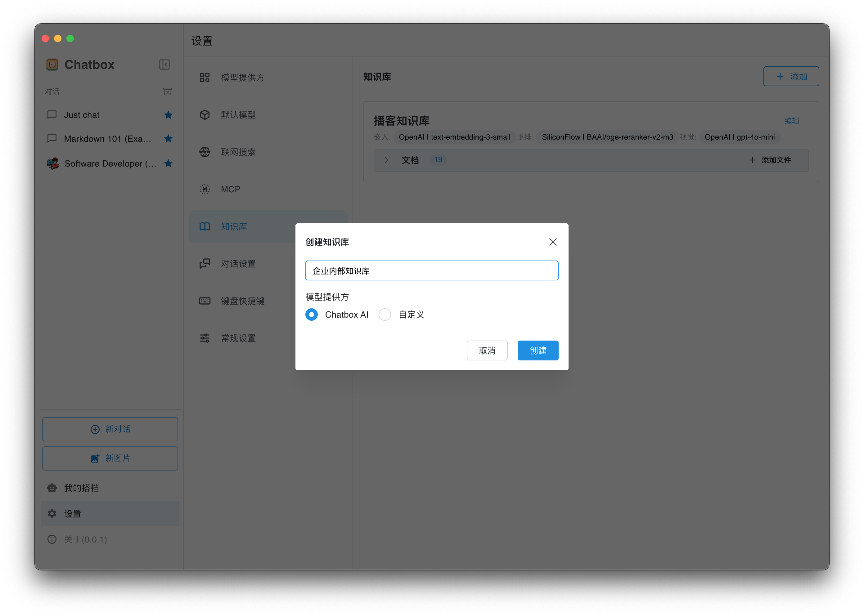
Task: Click the Chatbox logo icon
Action: point(52,65)
